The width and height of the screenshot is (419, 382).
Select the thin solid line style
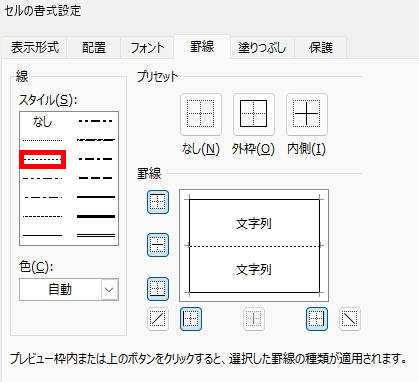[x=42, y=235]
